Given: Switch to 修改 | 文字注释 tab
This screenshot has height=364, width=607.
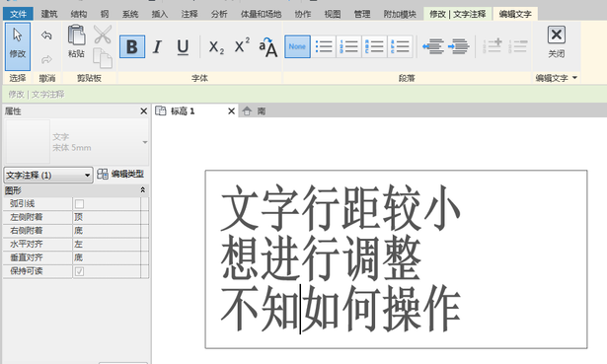Looking at the screenshot, I should coord(458,14).
